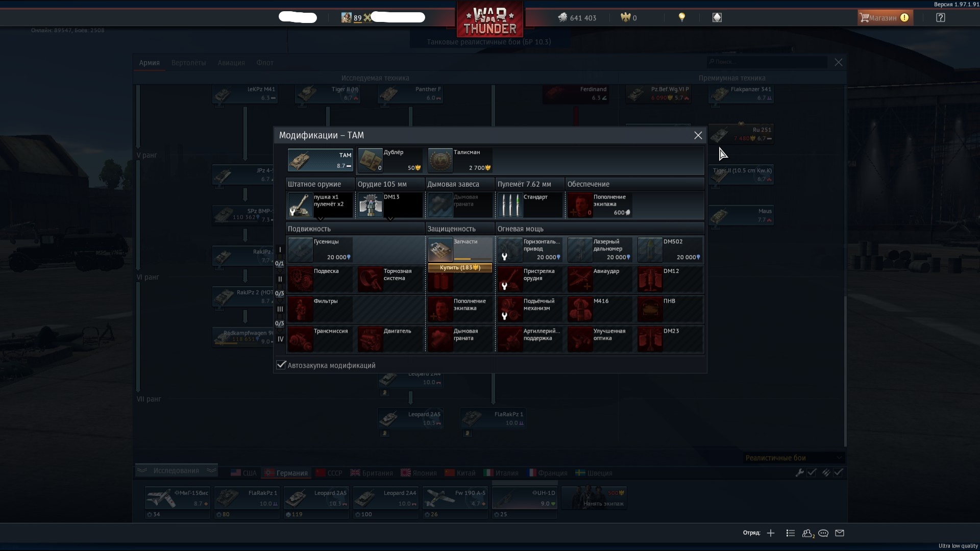Click the Купить (183) buy button
The image size is (980, 551).
click(x=460, y=267)
